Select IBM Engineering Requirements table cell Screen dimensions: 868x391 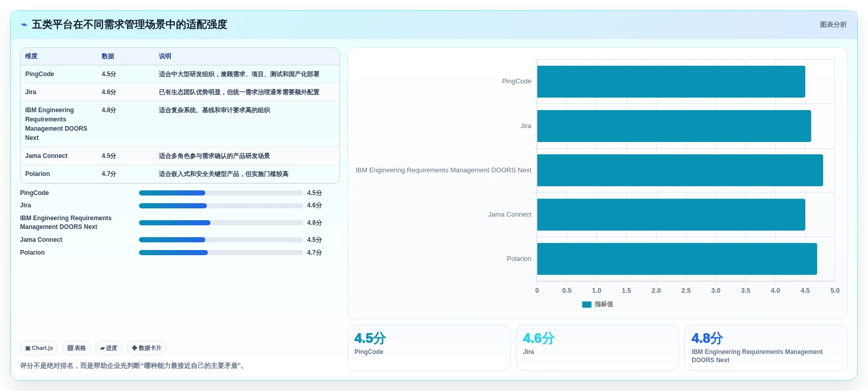pos(56,124)
